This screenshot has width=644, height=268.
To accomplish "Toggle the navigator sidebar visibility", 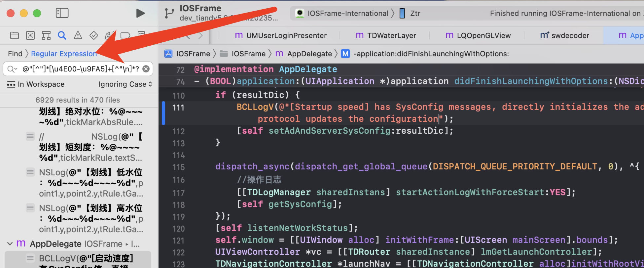I will point(62,13).
